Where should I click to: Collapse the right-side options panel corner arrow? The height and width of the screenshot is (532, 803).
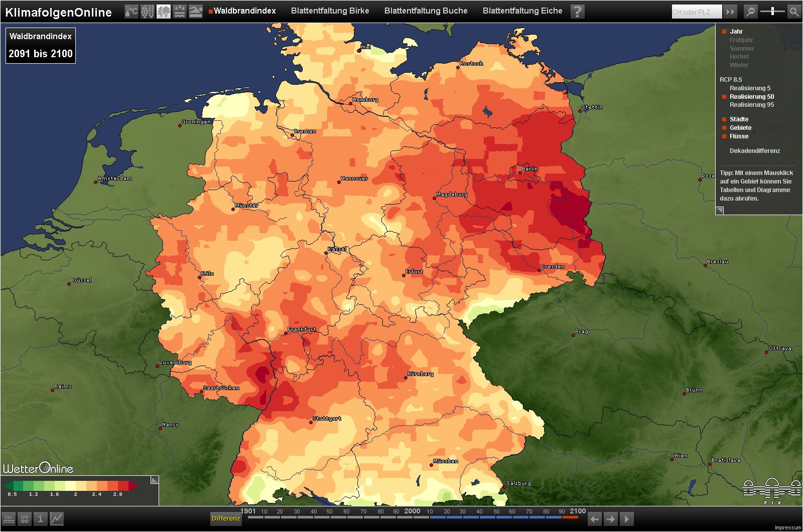(720, 211)
